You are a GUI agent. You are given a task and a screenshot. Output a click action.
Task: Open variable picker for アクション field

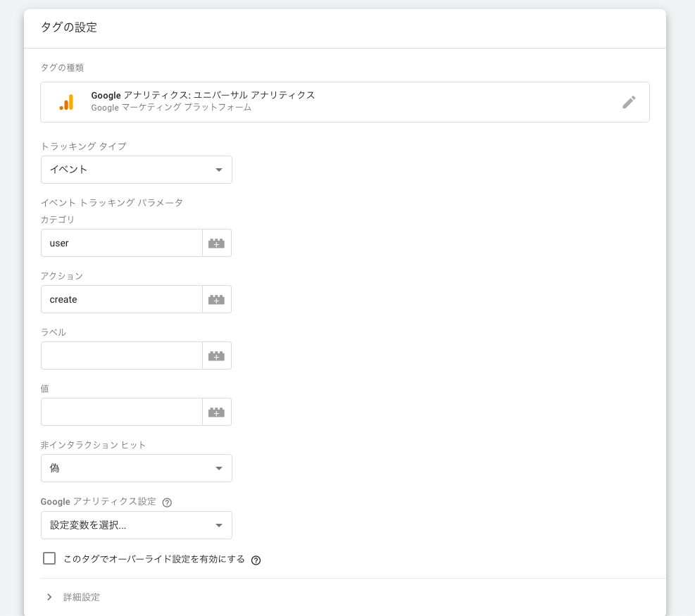216,299
